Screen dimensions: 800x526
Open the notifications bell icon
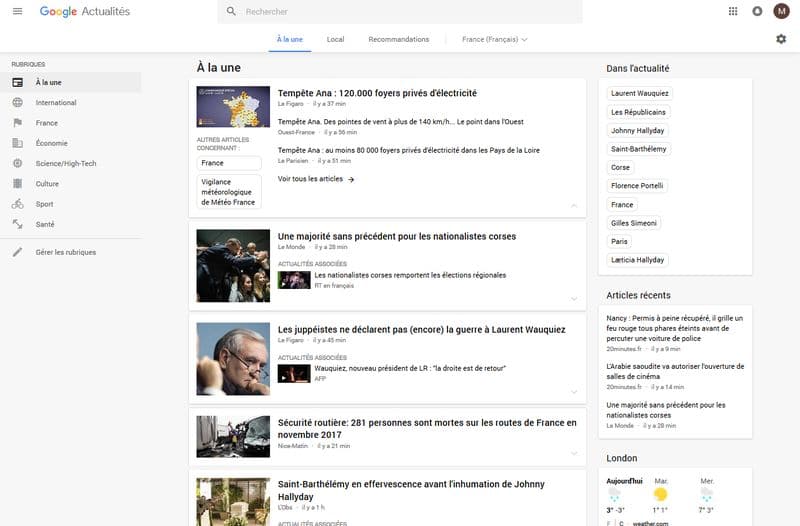757,11
